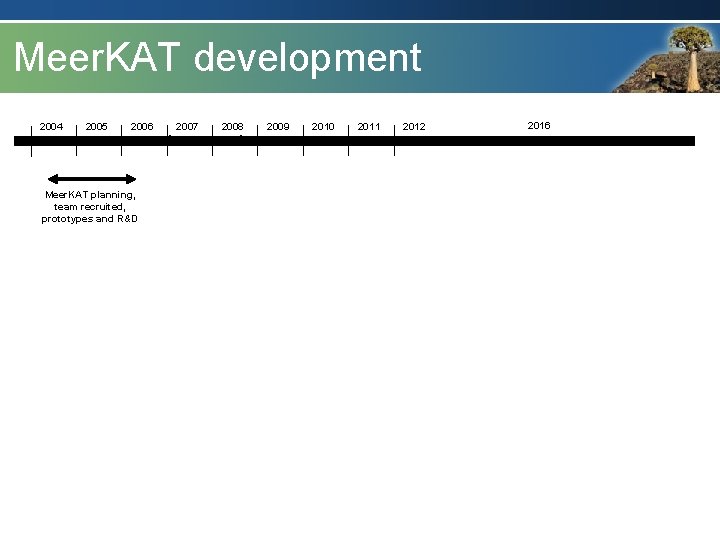
Task: Select the MeerKAT planning caption text
Action: click(90, 207)
